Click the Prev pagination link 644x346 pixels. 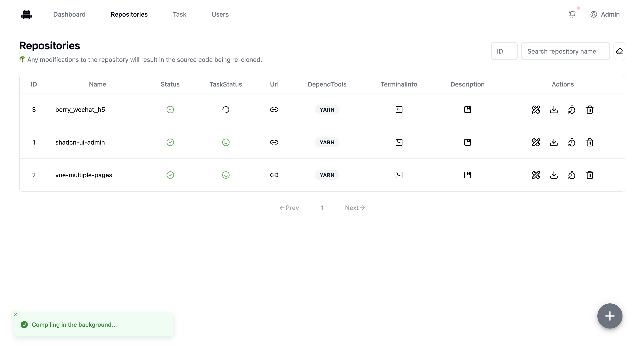[x=289, y=208]
